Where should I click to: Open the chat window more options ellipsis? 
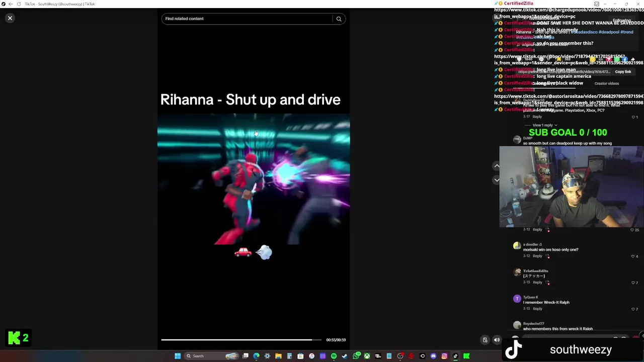[x=605, y=4]
